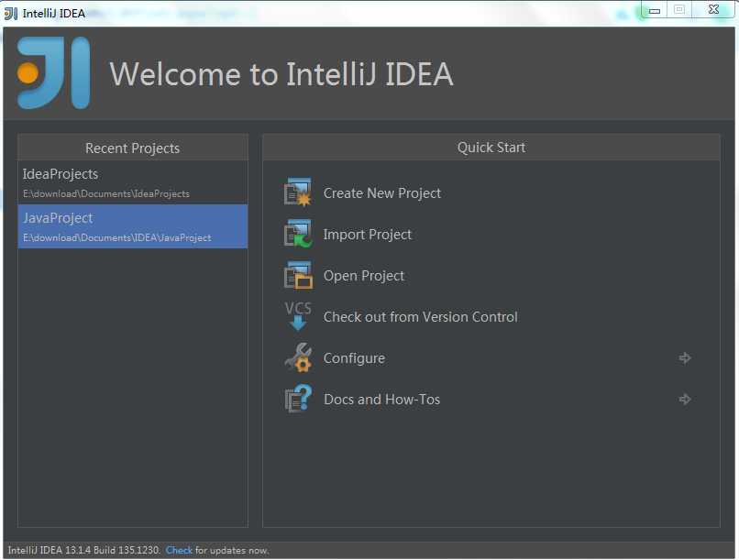This screenshot has width=739, height=560.
Task: Close the IntelliJ IDEA welcome window
Action: (713, 10)
